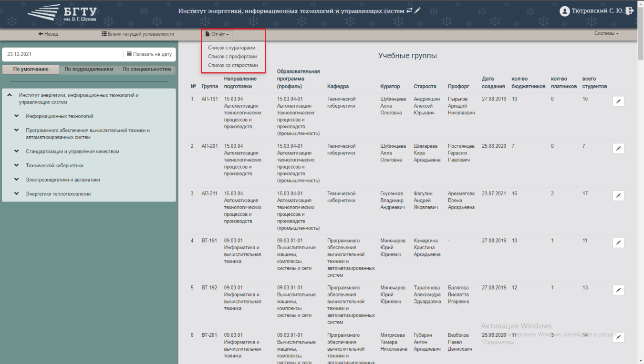The width and height of the screenshot is (644, 364).
Task: Expand Энергетики теплотехнологии node
Action: pyautogui.click(x=17, y=194)
